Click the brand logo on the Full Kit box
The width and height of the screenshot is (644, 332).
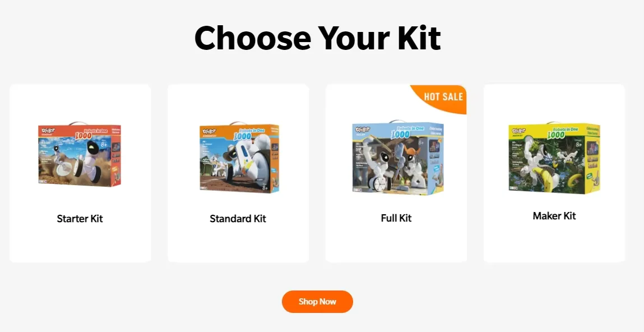[364, 130]
